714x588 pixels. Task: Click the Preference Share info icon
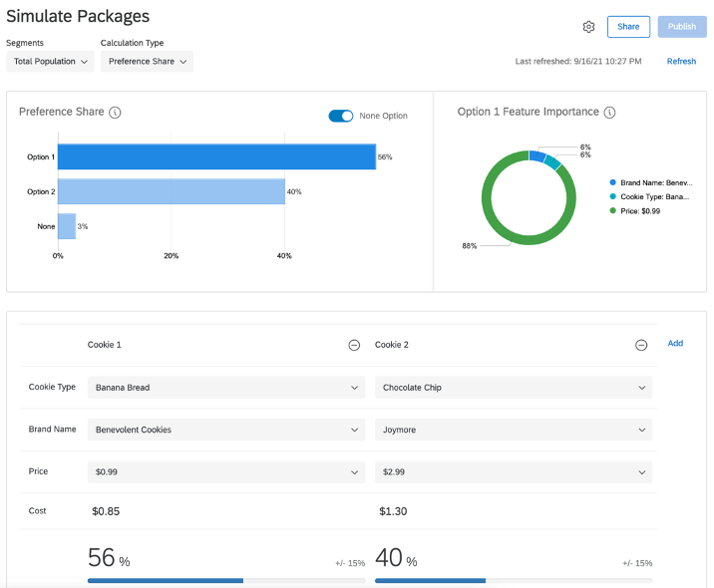[115, 113]
